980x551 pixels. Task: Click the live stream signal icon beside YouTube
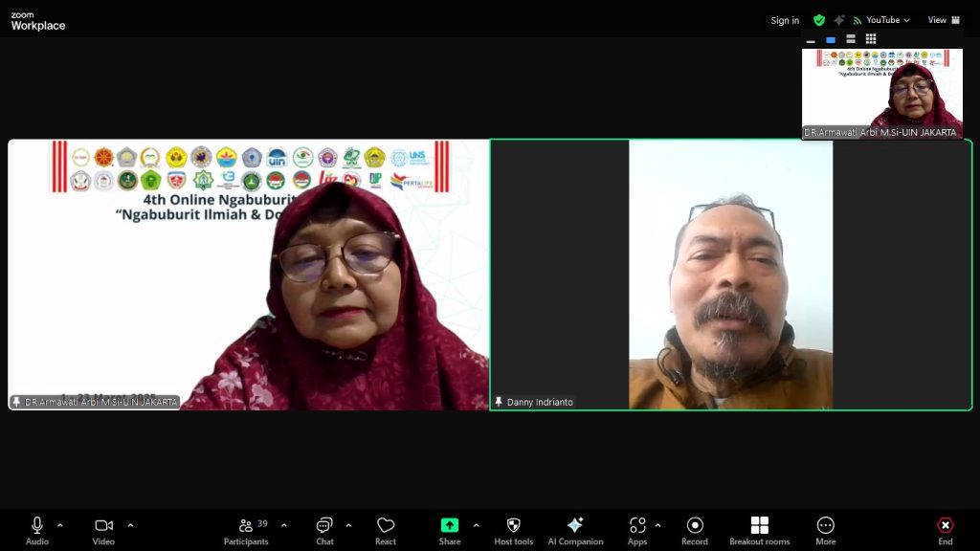[857, 21]
